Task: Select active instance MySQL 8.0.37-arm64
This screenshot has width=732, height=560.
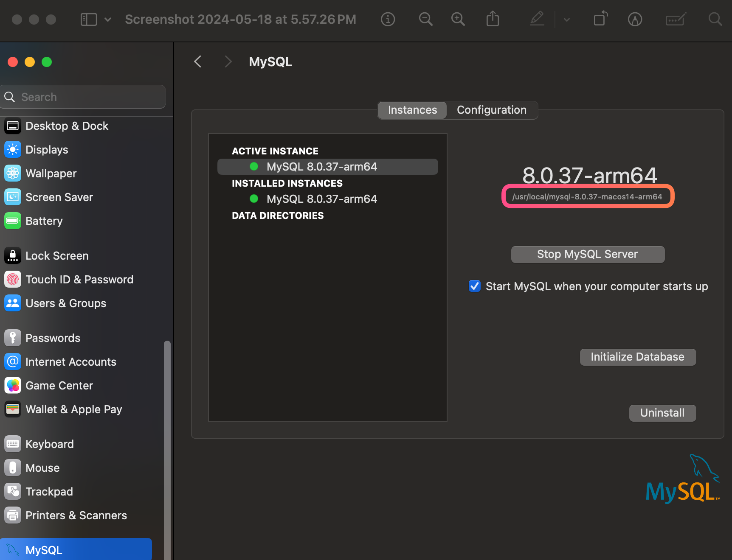Action: [328, 167]
